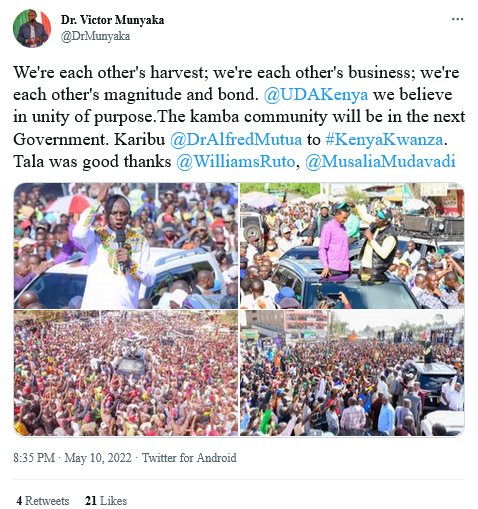
Task: Open Dr. Victor Munyaka display name
Action: tap(112, 20)
